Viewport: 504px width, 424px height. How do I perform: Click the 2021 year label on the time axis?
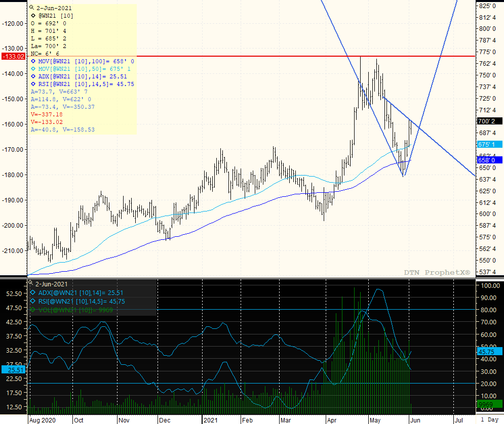[210, 419]
